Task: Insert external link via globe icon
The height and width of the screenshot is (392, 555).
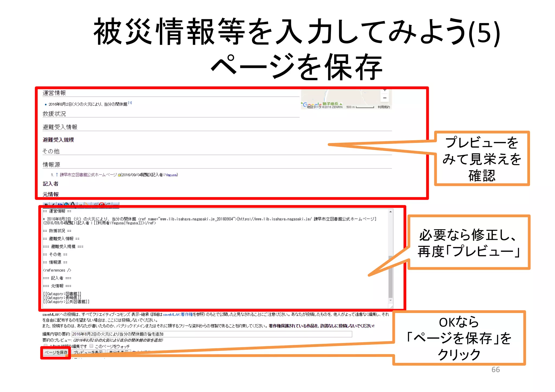Action: coord(67,204)
